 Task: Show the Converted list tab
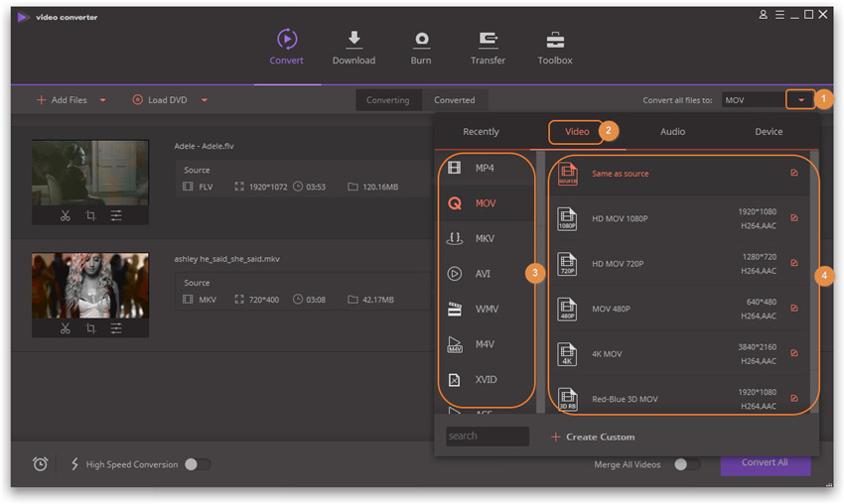(x=455, y=100)
